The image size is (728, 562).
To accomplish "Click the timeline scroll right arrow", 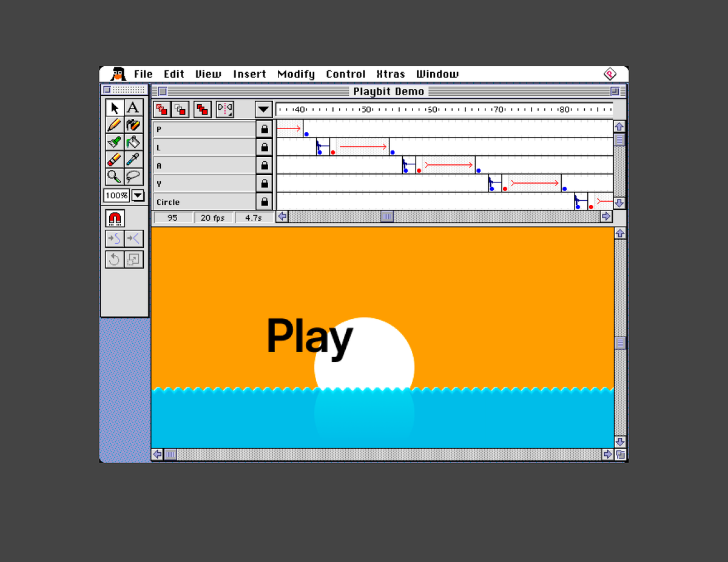I will coord(606,216).
